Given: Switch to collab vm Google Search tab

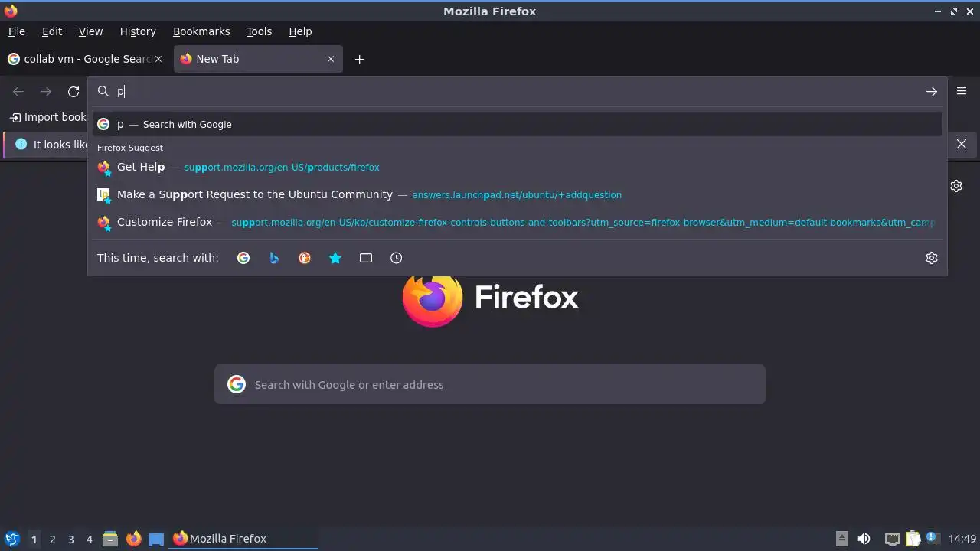Looking at the screenshot, I should (x=86, y=59).
